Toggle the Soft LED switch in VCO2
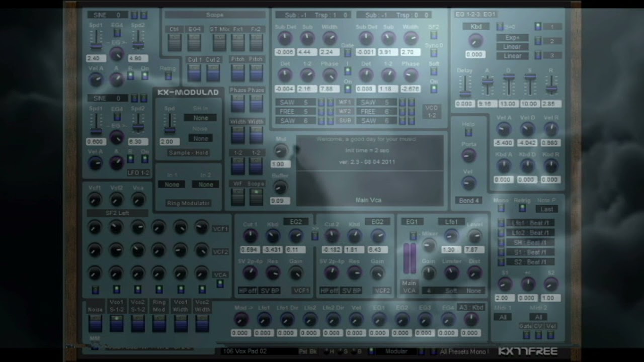Image resolution: width=644 pixels, height=362 pixels. (434, 72)
